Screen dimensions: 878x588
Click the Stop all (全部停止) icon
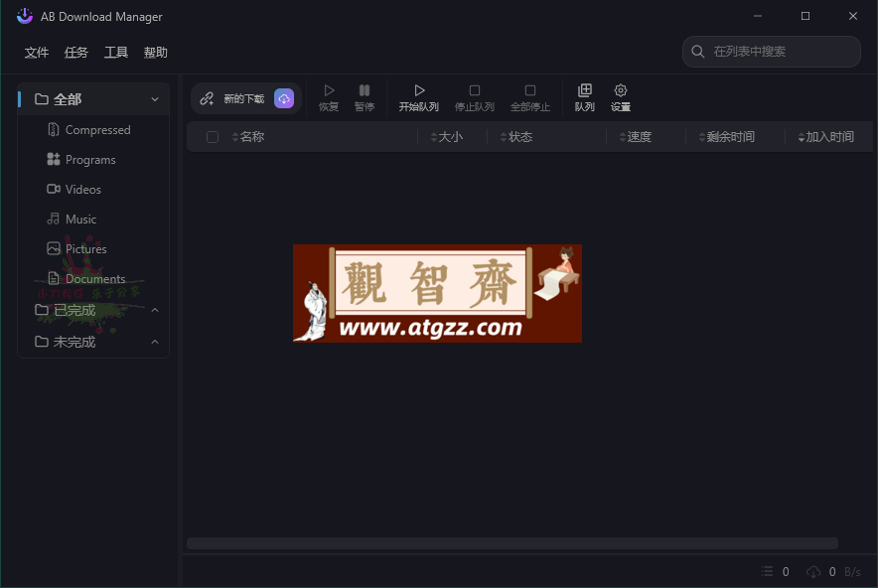pyautogui.click(x=530, y=90)
